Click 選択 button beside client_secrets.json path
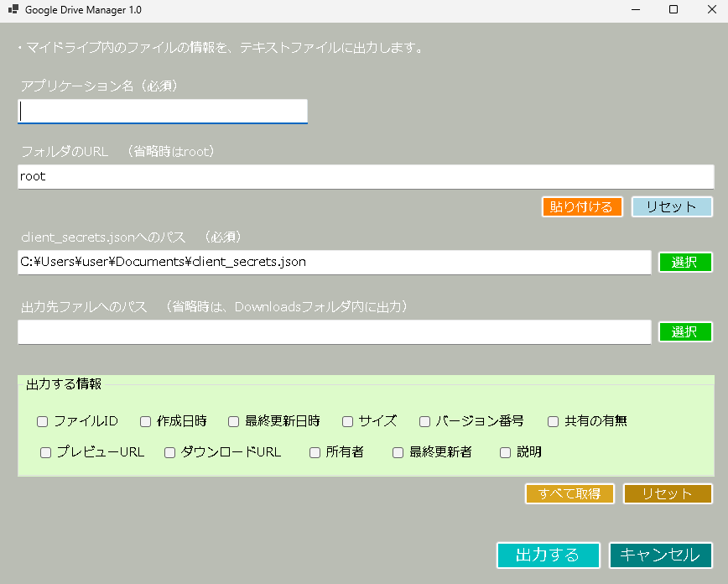This screenshot has height=584, width=728. tap(685, 263)
